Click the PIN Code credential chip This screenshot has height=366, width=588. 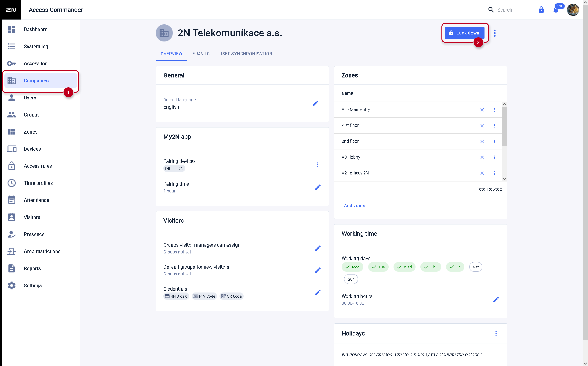coord(204,296)
